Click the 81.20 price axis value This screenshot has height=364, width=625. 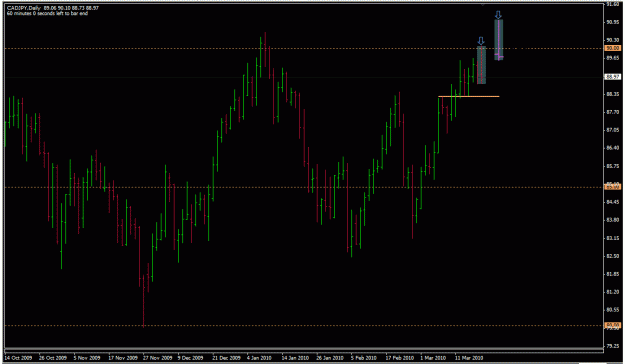coord(613,292)
